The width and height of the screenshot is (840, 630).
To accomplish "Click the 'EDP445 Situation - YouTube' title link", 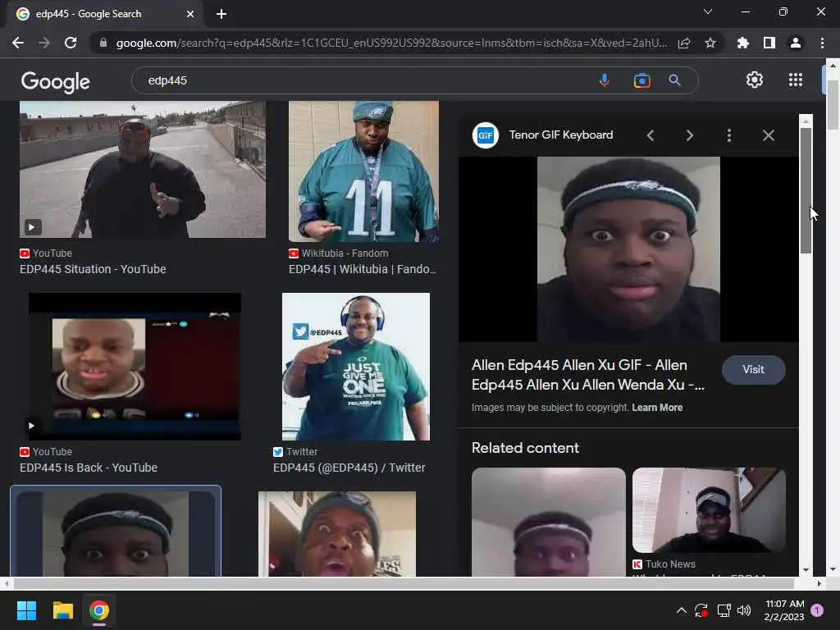I will (x=93, y=269).
